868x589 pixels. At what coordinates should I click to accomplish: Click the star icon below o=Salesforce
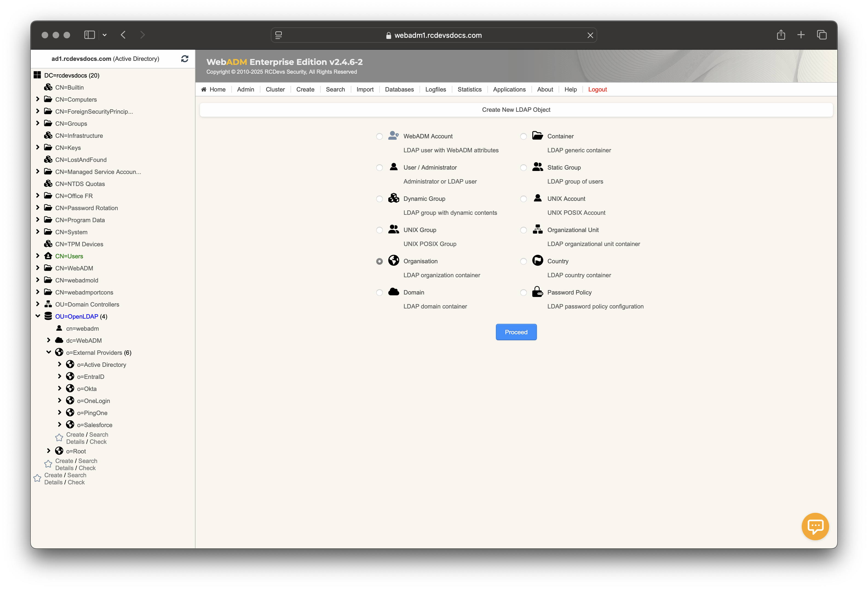click(x=59, y=438)
